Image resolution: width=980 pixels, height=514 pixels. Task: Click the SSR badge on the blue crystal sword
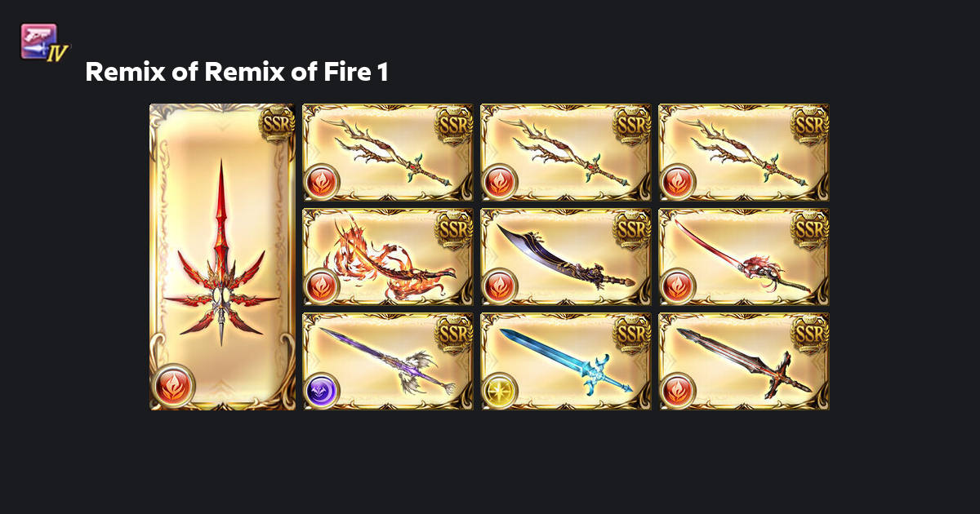[x=631, y=333]
